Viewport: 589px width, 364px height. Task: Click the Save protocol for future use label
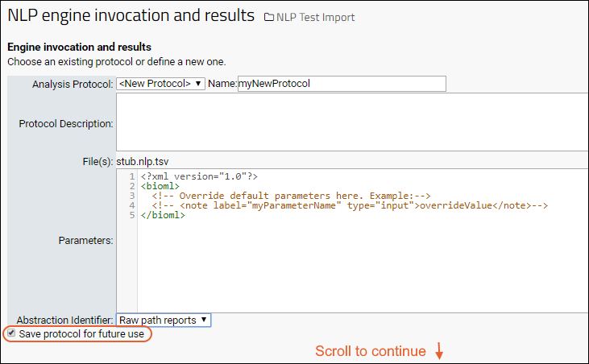pyautogui.click(x=81, y=333)
